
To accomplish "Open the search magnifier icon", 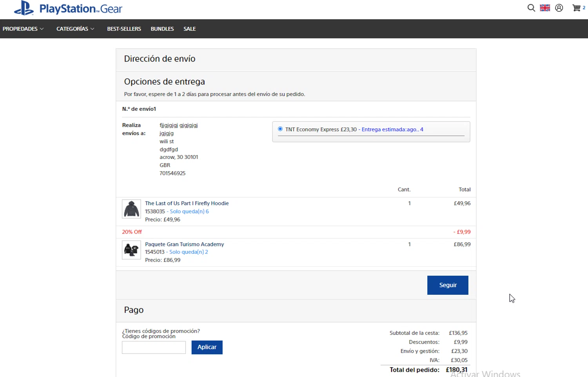I will [x=531, y=8].
